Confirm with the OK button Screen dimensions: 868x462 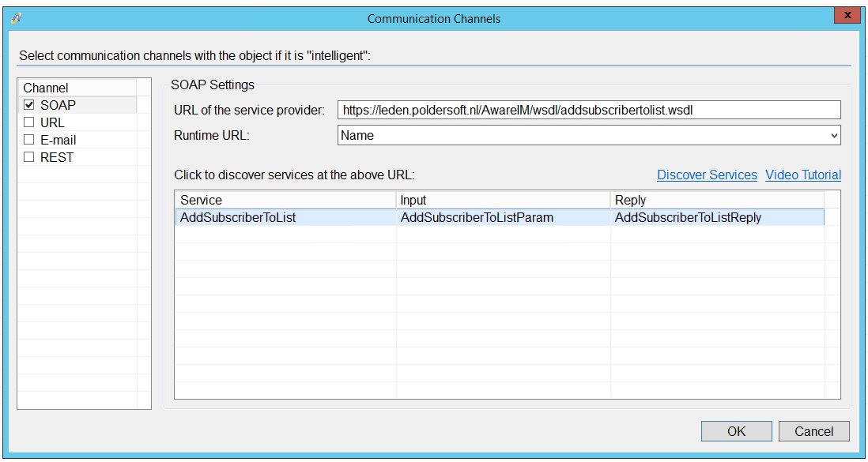736,431
